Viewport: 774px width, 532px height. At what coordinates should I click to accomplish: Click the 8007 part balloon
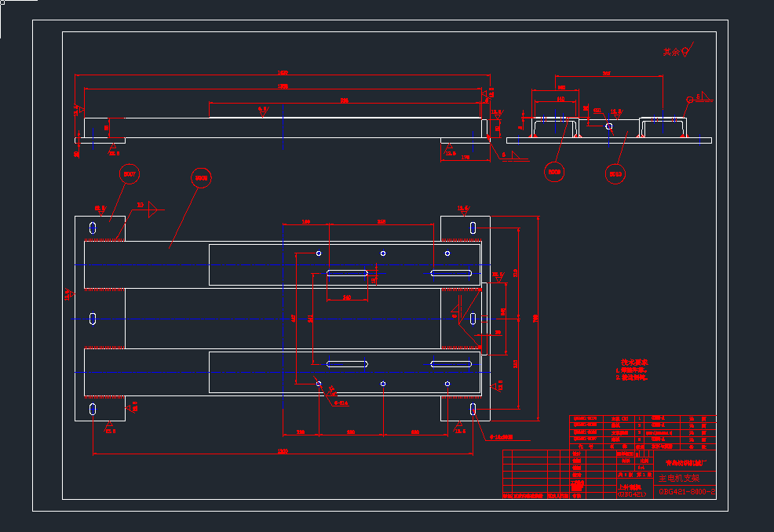click(130, 172)
